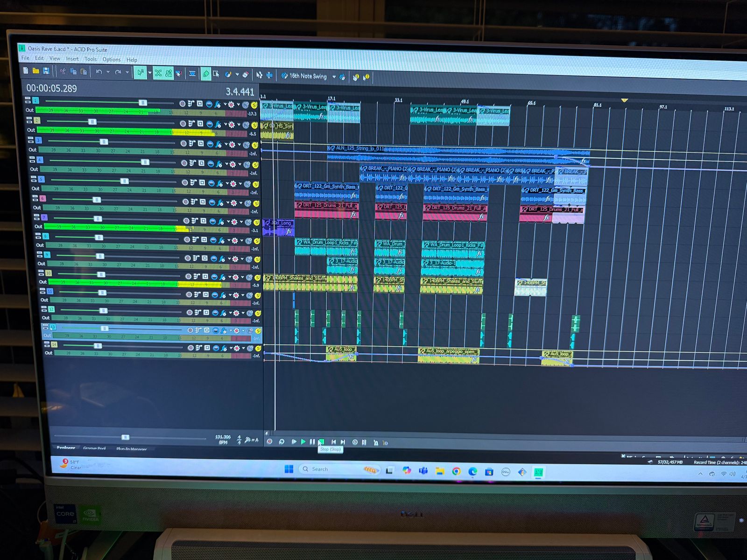Screen dimensions: 747x560
Task: Click the Pause button in the transport bar
Action: (312, 442)
